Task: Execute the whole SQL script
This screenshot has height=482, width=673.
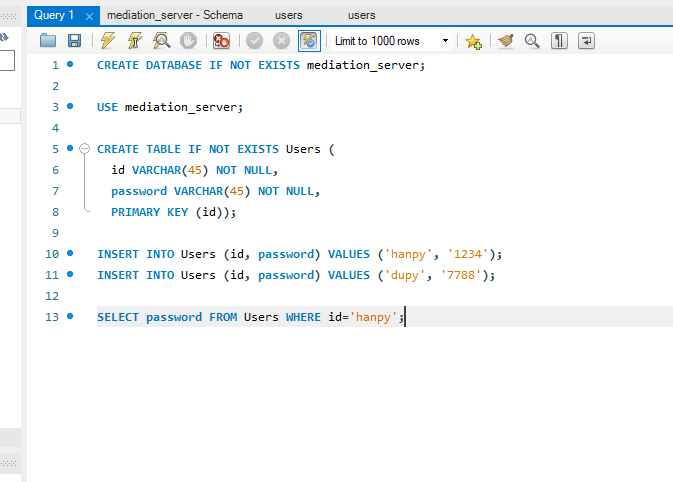Action: [108, 41]
